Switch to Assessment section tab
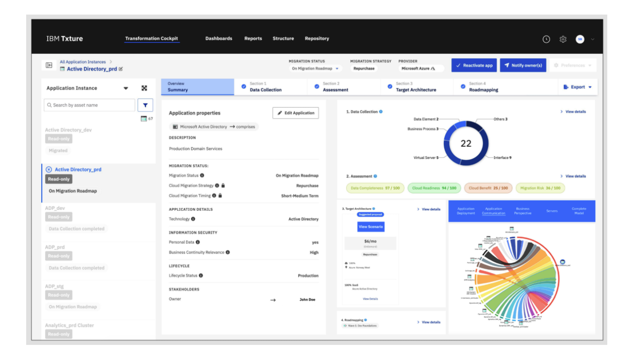The image size is (644, 362). [344, 87]
